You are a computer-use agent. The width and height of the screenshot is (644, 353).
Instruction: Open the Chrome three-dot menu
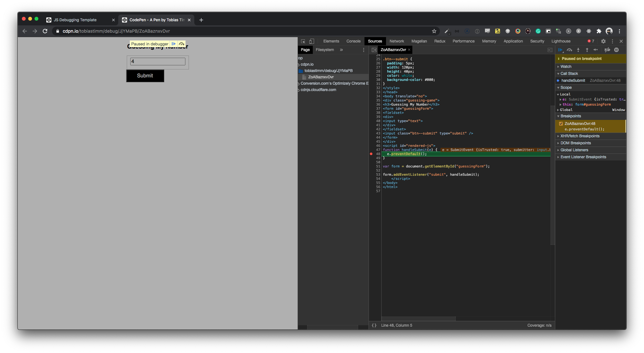(619, 31)
